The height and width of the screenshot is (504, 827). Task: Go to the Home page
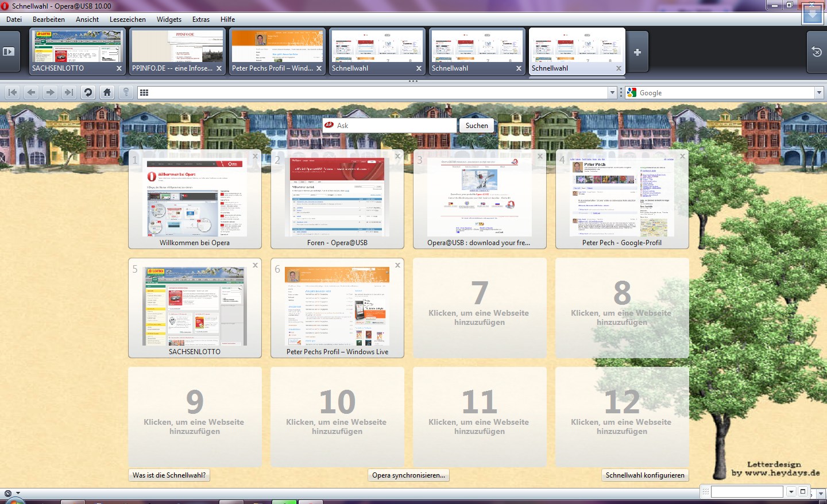[x=107, y=92]
